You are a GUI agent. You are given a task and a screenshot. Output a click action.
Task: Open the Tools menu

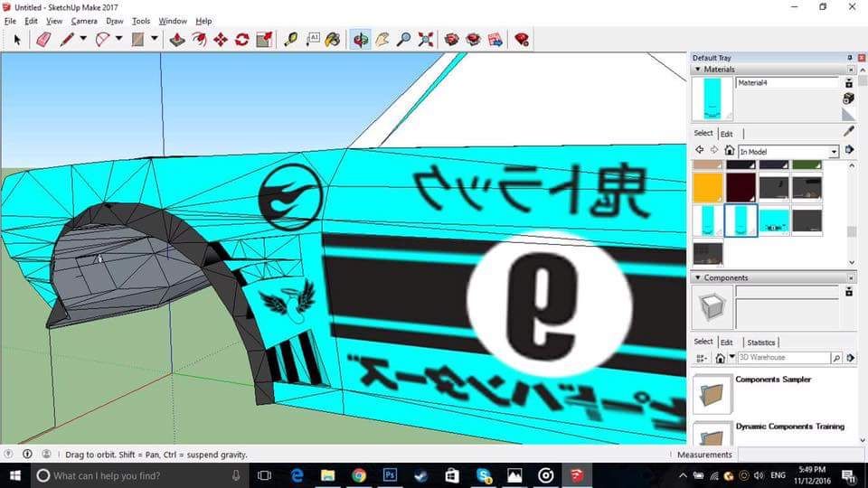tap(141, 21)
